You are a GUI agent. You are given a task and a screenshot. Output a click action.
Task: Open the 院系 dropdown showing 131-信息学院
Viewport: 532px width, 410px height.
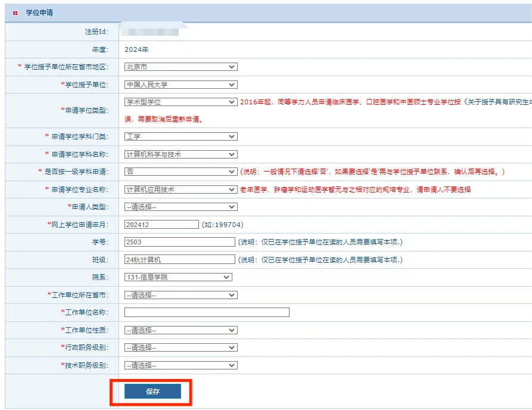coord(178,277)
